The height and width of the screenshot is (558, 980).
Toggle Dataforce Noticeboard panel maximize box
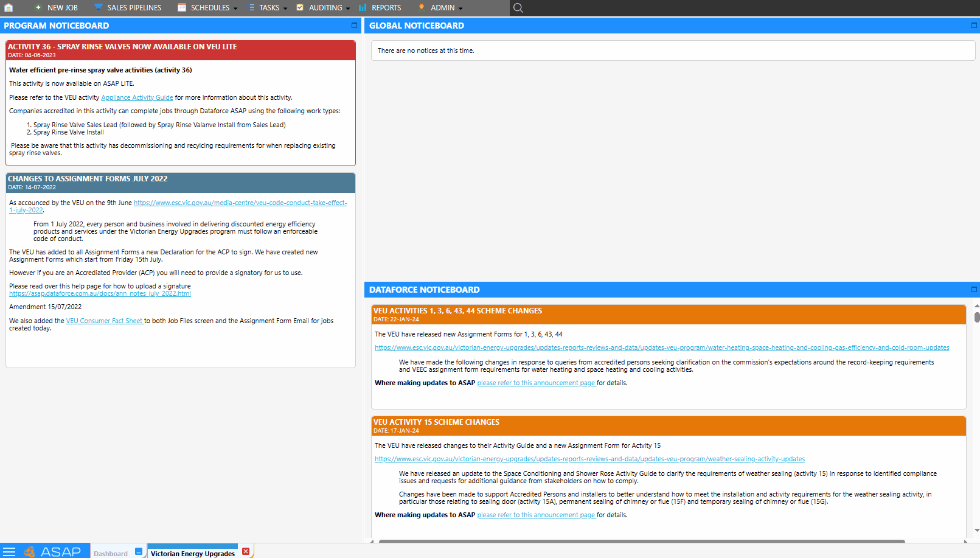(974, 290)
